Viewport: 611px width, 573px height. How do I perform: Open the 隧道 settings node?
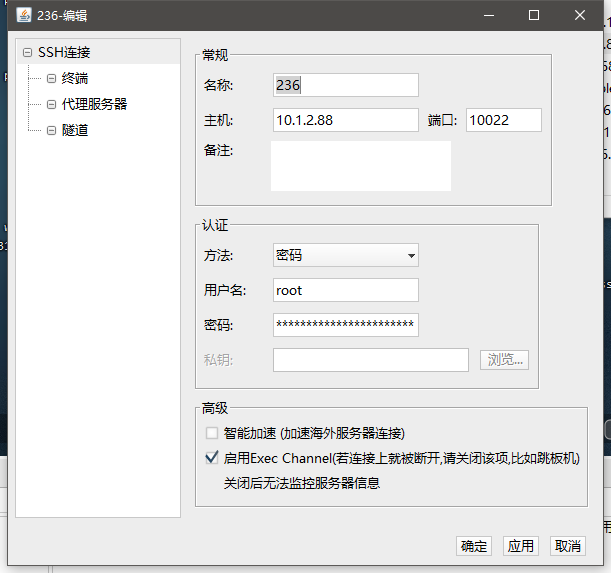point(75,130)
